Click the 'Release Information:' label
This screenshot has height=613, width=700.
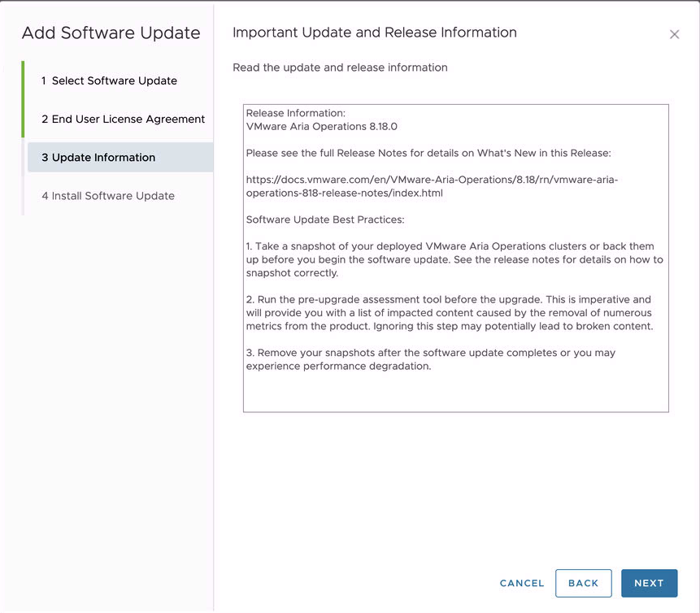pyautogui.click(x=296, y=113)
